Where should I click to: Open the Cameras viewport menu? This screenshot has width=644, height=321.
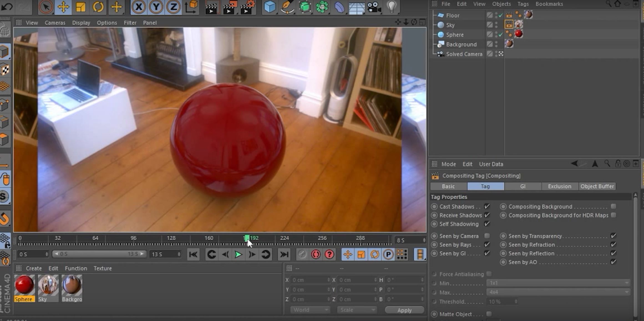pos(55,23)
